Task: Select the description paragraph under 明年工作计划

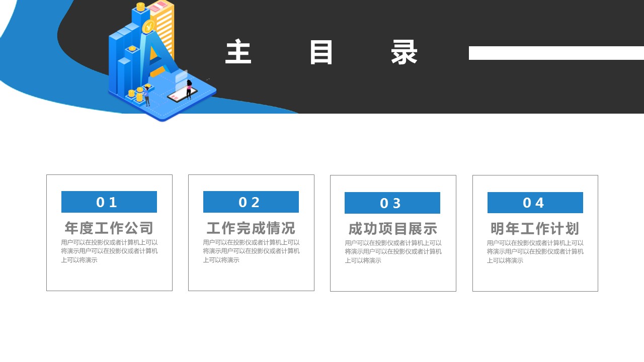Action: (535, 252)
